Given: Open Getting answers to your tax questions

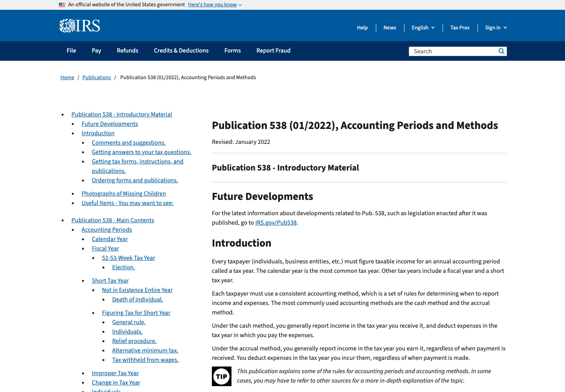Looking at the screenshot, I should [x=142, y=152].
